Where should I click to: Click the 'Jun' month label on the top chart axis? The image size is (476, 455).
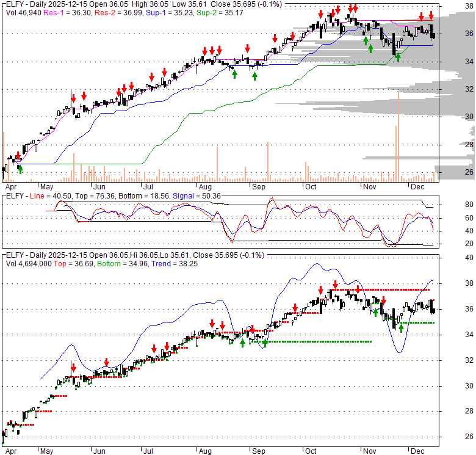click(99, 186)
